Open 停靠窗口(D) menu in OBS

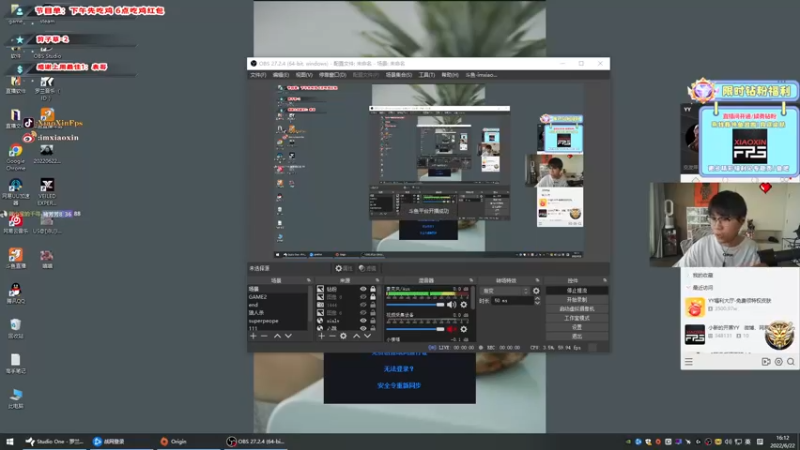pos(333,75)
